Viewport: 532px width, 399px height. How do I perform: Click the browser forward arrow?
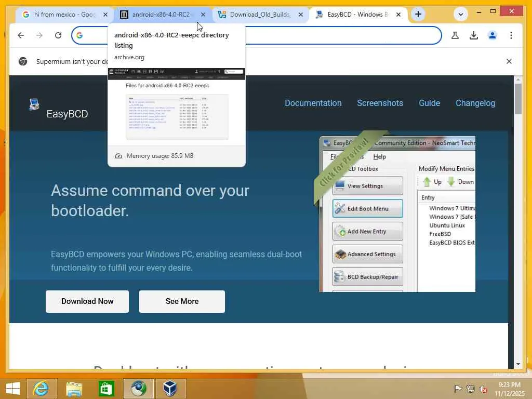pos(39,35)
